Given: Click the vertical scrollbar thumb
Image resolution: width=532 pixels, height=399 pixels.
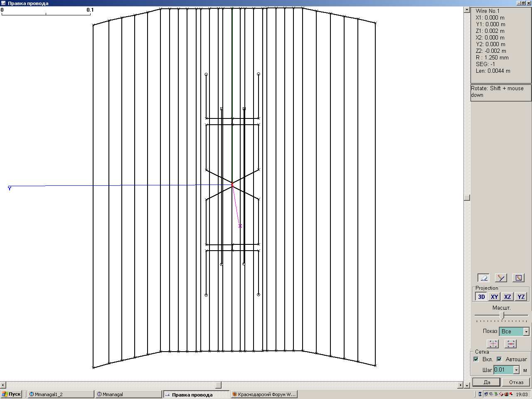Looking at the screenshot, I should pos(467,198).
